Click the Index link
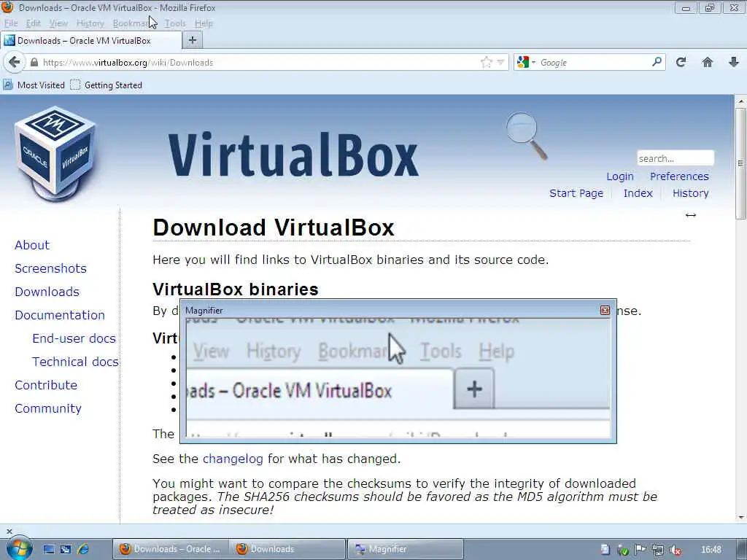 (638, 192)
